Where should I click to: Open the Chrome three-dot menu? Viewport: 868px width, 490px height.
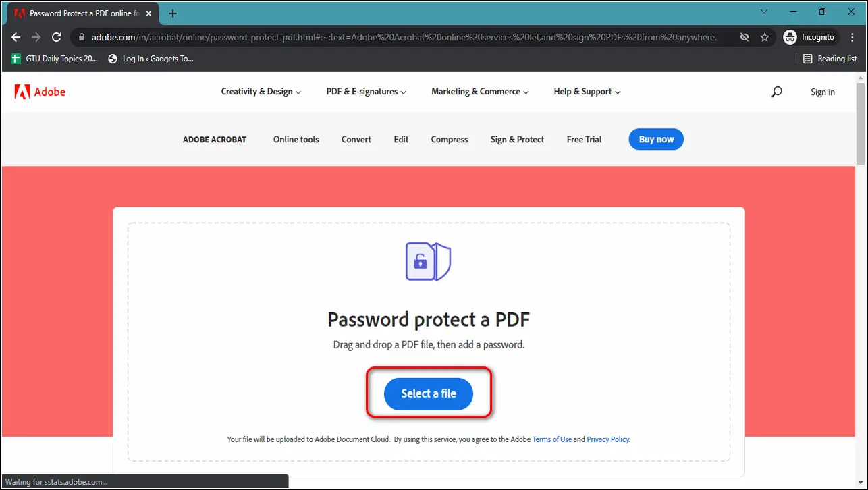tap(852, 37)
